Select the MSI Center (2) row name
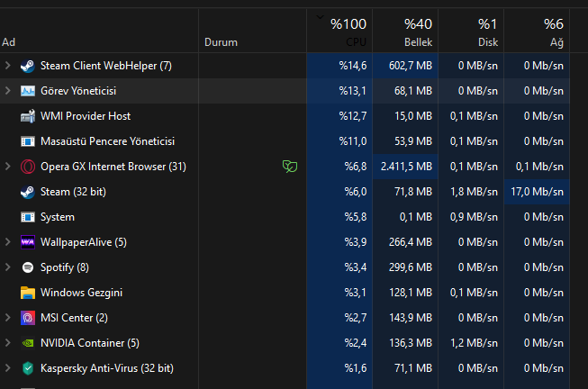 click(x=74, y=318)
